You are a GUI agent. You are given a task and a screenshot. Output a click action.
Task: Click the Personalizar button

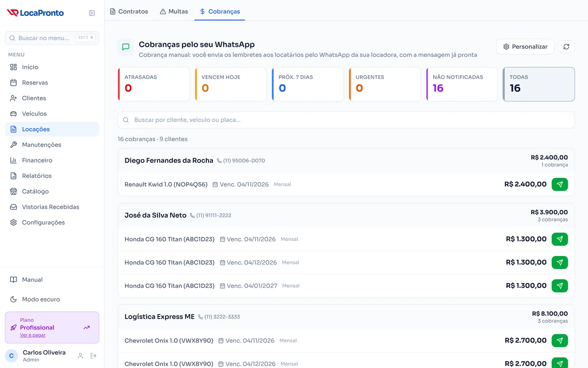[525, 47]
